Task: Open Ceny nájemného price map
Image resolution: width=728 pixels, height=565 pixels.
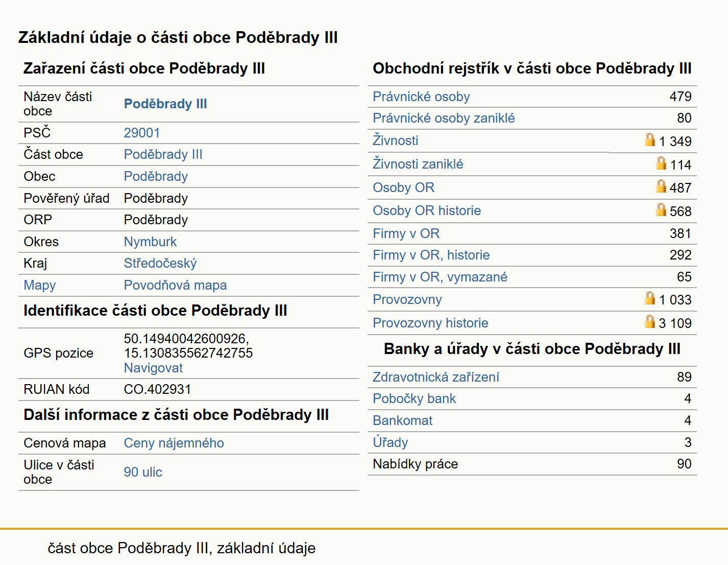Action: point(174,443)
